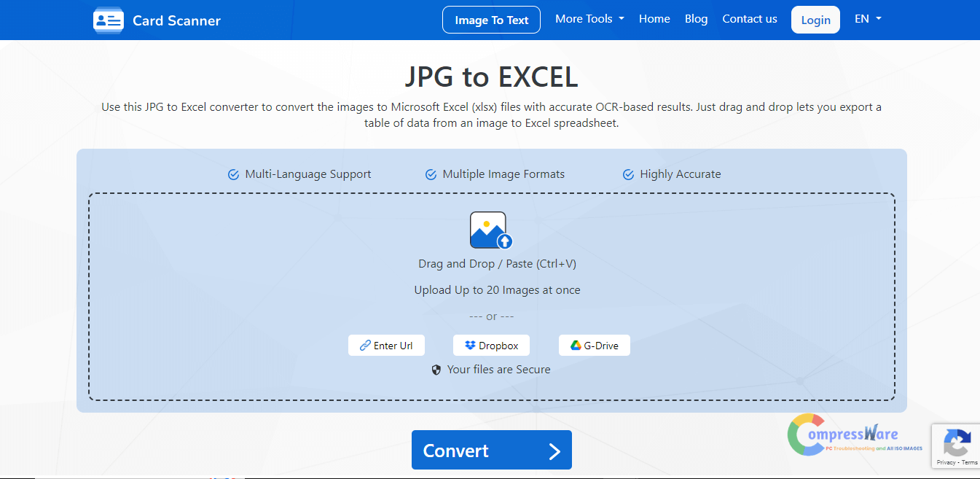Image resolution: width=980 pixels, height=479 pixels.
Task: Upload from G-Drive
Action: click(x=595, y=346)
